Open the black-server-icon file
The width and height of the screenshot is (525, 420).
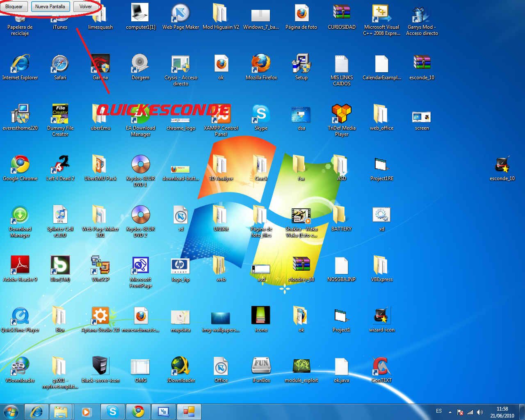click(x=100, y=370)
